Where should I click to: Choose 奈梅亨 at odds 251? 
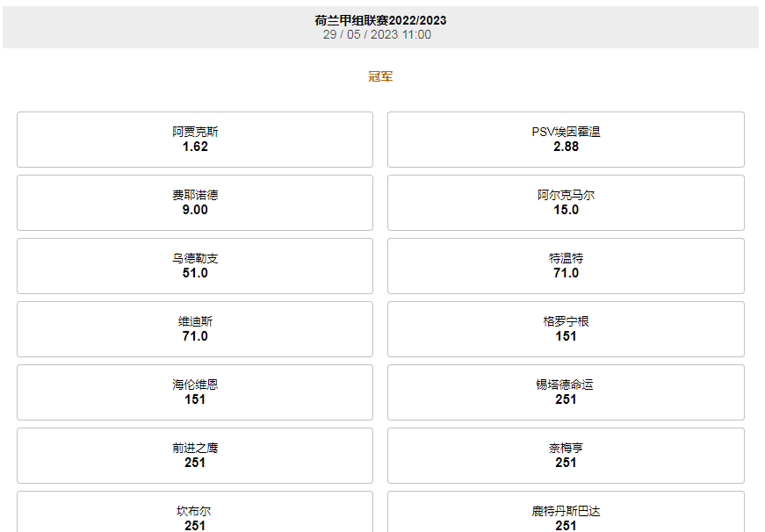(x=569, y=455)
